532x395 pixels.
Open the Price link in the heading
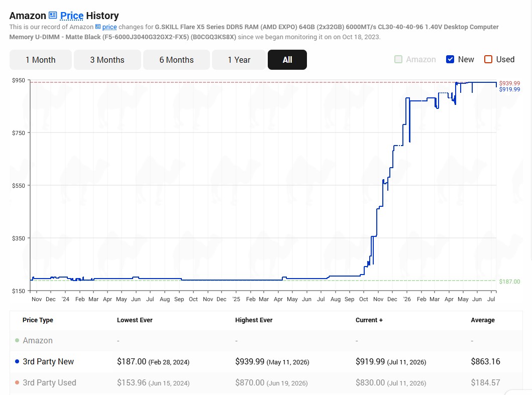tap(72, 16)
